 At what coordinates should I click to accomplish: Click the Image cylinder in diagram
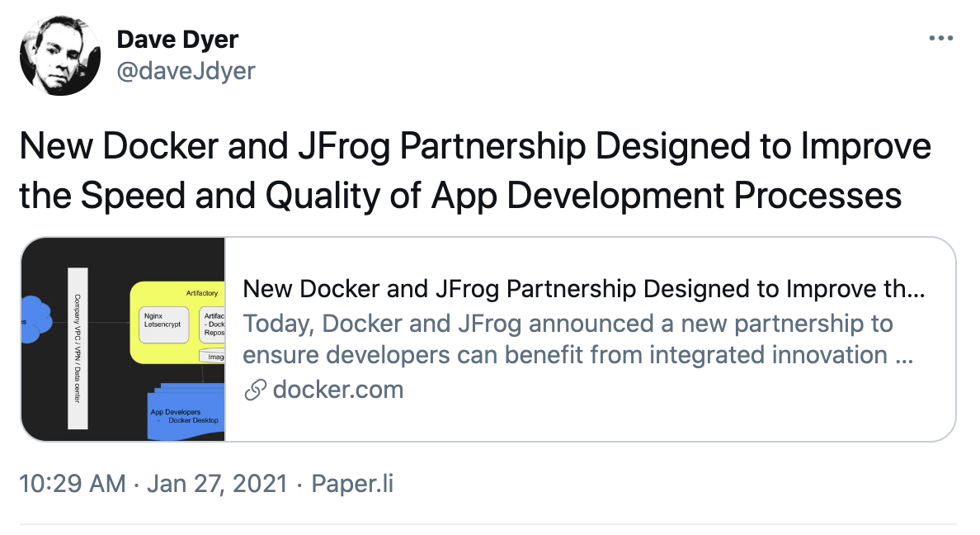point(214,357)
